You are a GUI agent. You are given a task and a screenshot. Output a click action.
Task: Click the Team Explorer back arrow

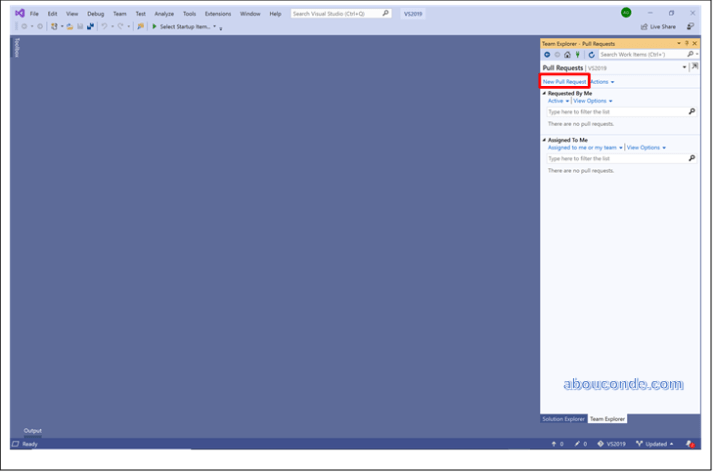point(547,54)
